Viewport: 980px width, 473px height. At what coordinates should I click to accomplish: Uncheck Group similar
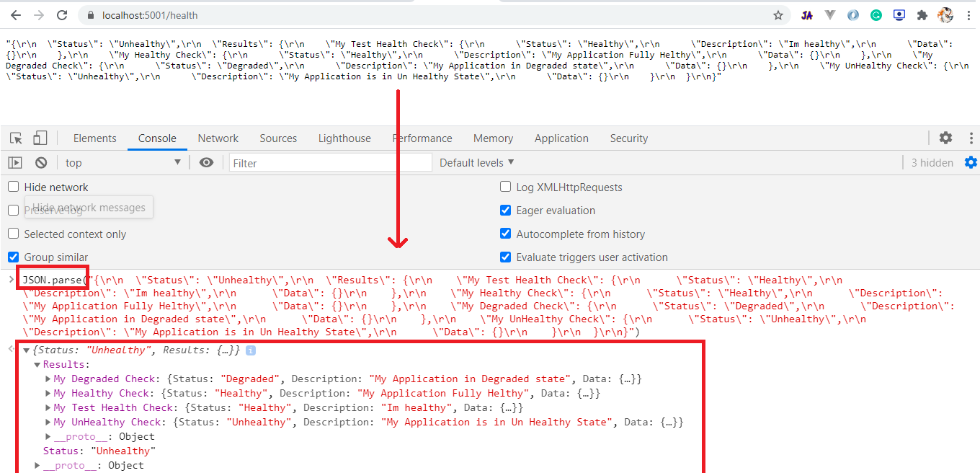pyautogui.click(x=14, y=257)
